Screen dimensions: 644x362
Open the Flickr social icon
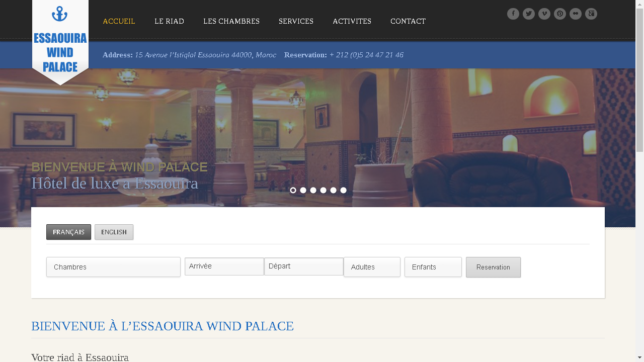[x=576, y=14]
